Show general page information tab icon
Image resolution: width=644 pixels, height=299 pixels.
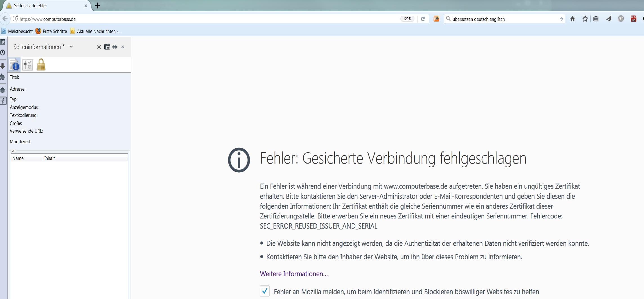pyautogui.click(x=15, y=64)
